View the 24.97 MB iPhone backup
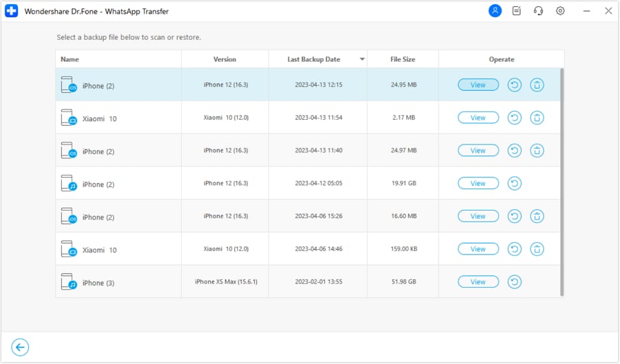The height and width of the screenshot is (364, 620). [x=478, y=151]
